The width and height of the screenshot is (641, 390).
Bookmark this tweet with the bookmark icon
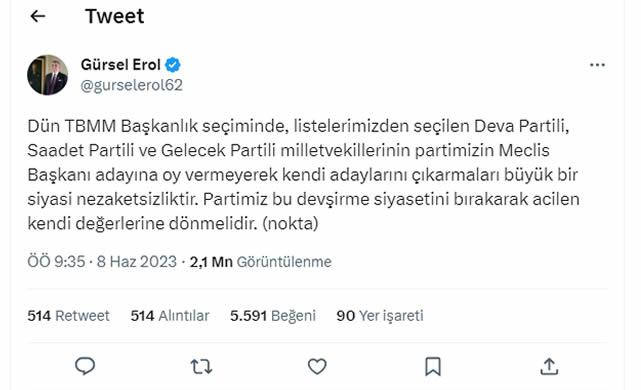pyautogui.click(x=433, y=366)
